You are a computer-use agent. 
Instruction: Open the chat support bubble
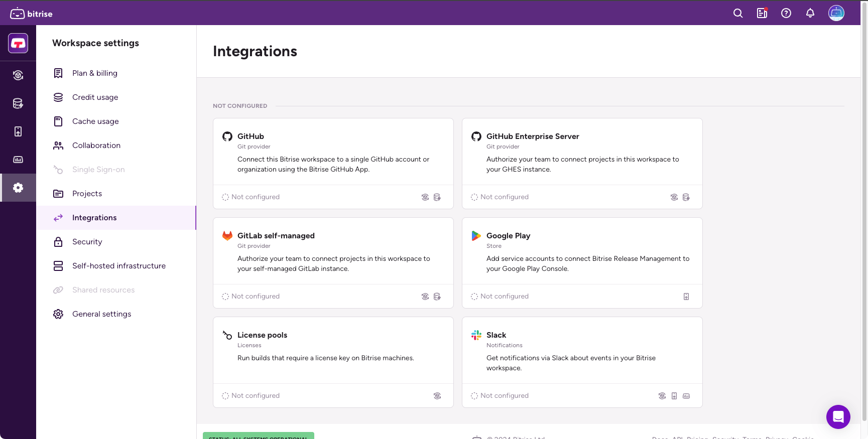point(838,416)
